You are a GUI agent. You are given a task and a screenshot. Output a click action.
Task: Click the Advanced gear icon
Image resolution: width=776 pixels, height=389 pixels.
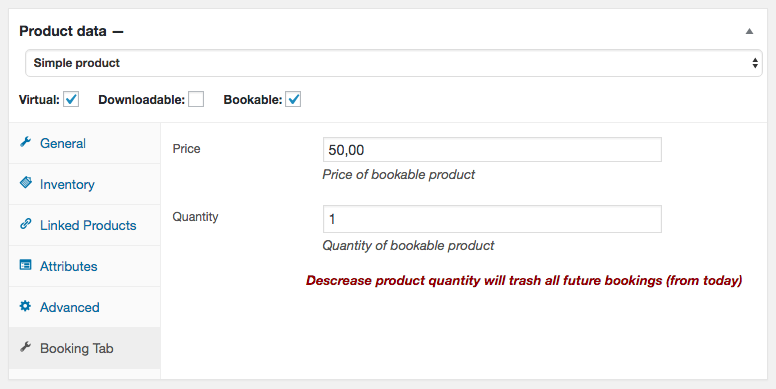(x=25, y=306)
